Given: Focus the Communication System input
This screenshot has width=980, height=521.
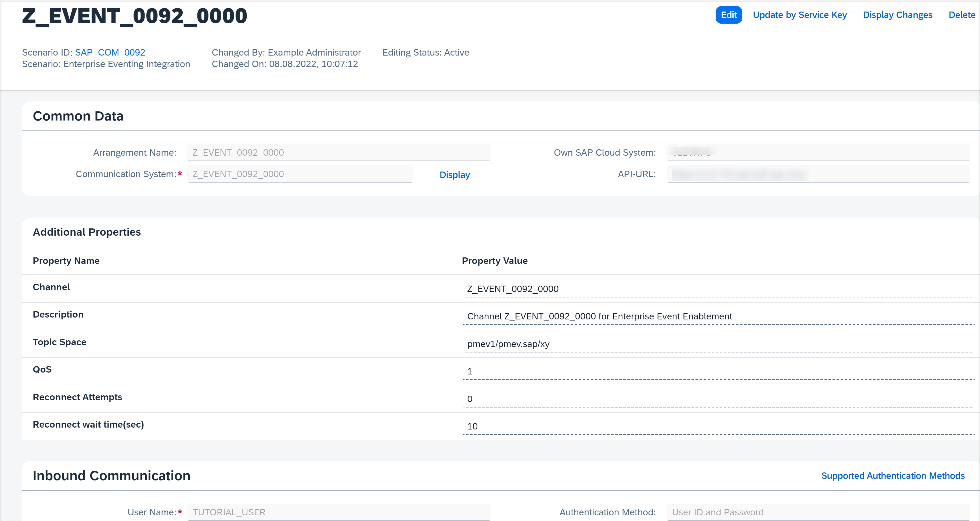Looking at the screenshot, I should pos(300,174).
